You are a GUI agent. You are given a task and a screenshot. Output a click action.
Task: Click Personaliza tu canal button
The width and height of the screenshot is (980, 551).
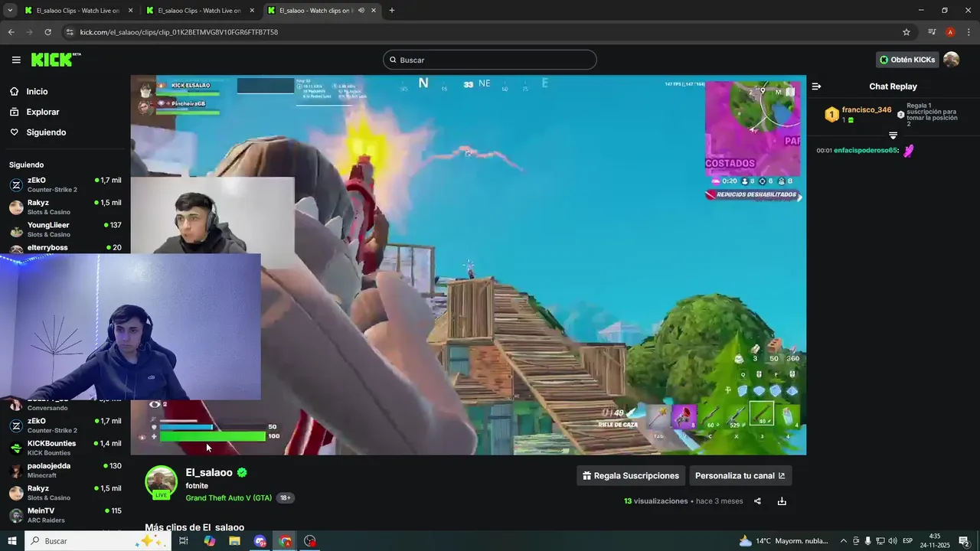pyautogui.click(x=740, y=475)
